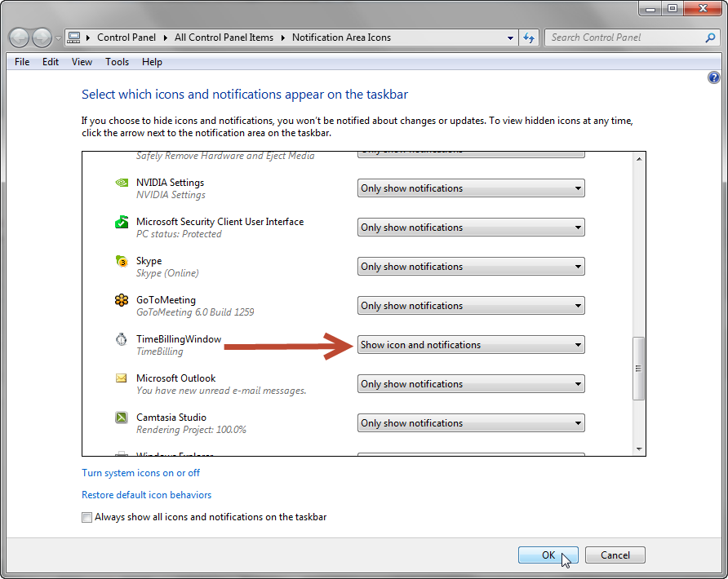
Task: Open the View menu
Action: click(x=82, y=62)
